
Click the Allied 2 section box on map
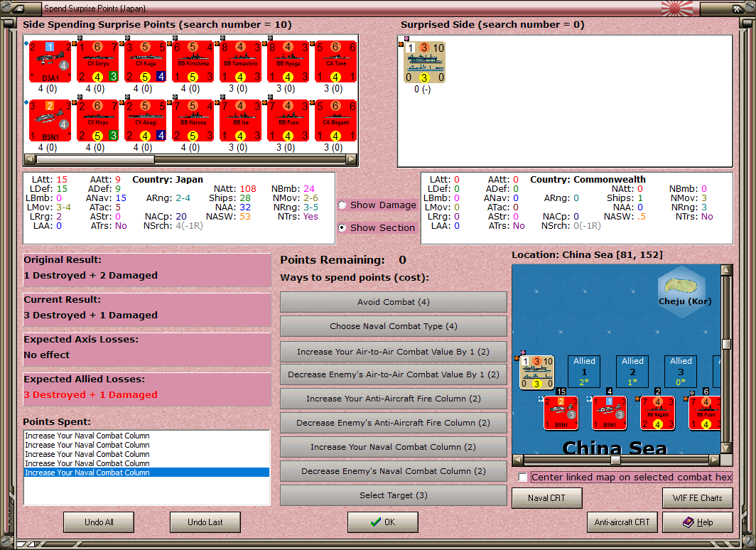[632, 372]
